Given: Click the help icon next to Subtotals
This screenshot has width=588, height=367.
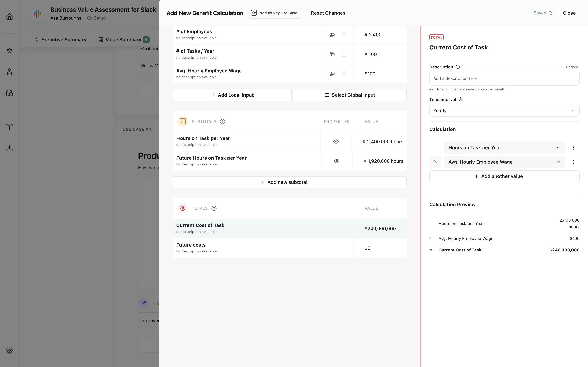Looking at the screenshot, I should (x=222, y=122).
